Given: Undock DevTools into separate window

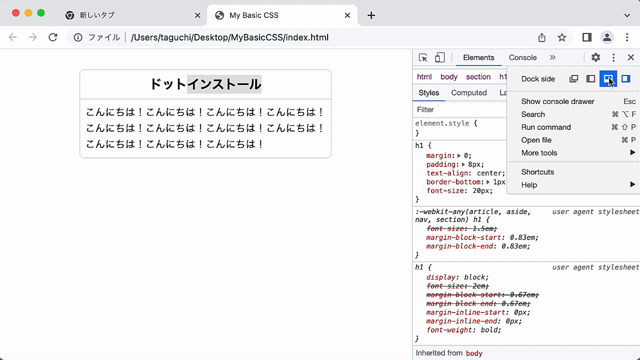Looking at the screenshot, I should tap(573, 79).
